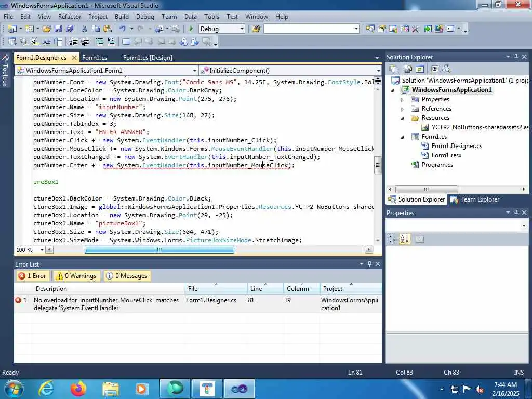Select the inputNumber_MouseClick error row
The image size is (532, 399).
pos(198,304)
